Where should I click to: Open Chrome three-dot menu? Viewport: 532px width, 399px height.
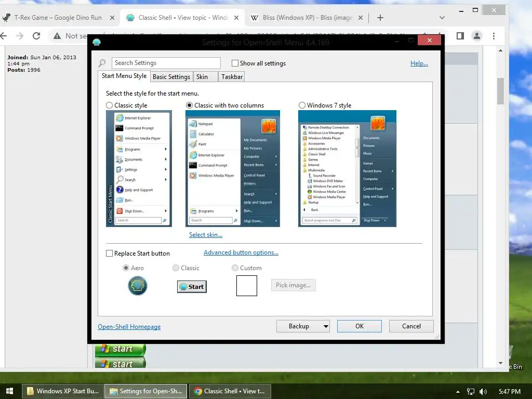coord(494,36)
